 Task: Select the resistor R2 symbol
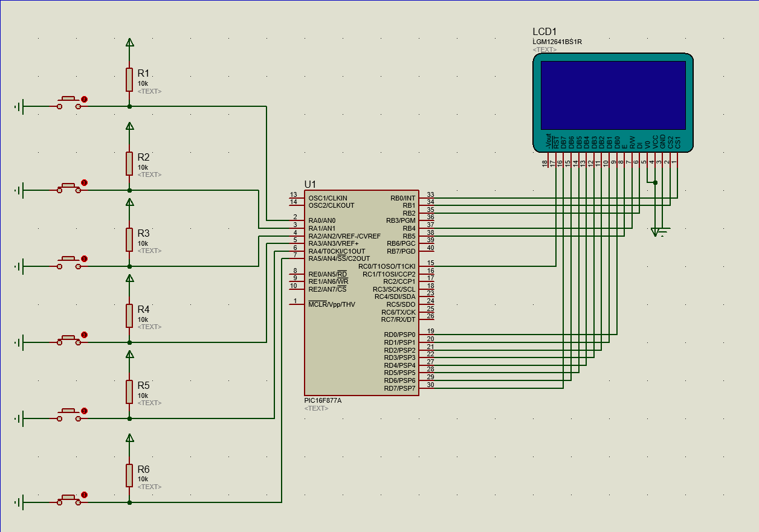pos(129,163)
